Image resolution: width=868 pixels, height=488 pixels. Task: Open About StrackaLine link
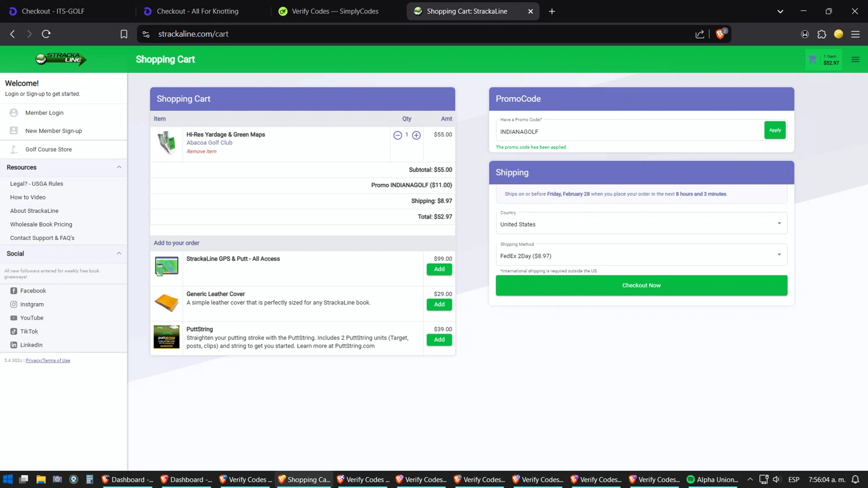(34, 211)
